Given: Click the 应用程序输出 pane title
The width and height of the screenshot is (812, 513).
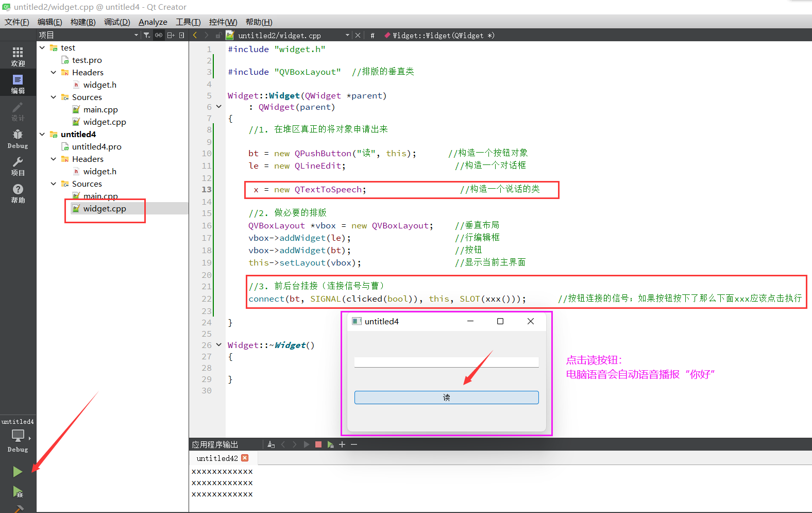Looking at the screenshot, I should tap(215, 444).
